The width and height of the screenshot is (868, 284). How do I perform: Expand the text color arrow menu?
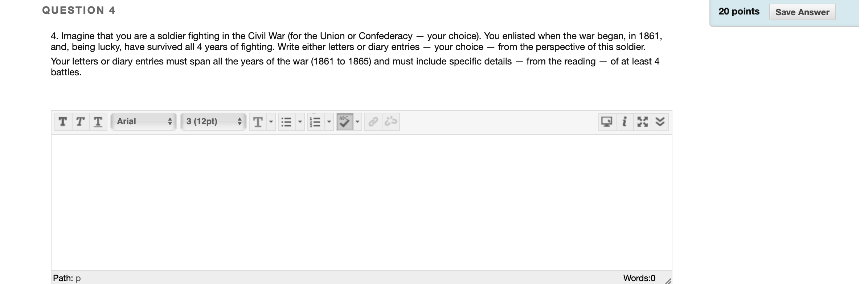[x=271, y=122]
